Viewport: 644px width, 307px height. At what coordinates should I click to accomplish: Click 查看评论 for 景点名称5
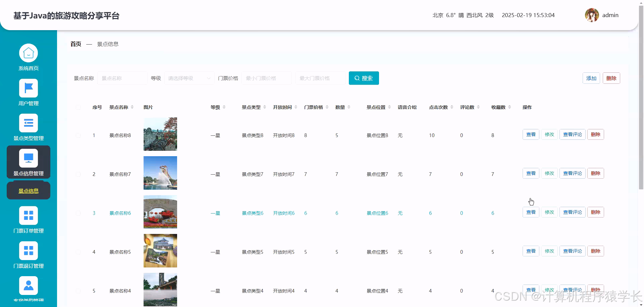tap(573, 251)
